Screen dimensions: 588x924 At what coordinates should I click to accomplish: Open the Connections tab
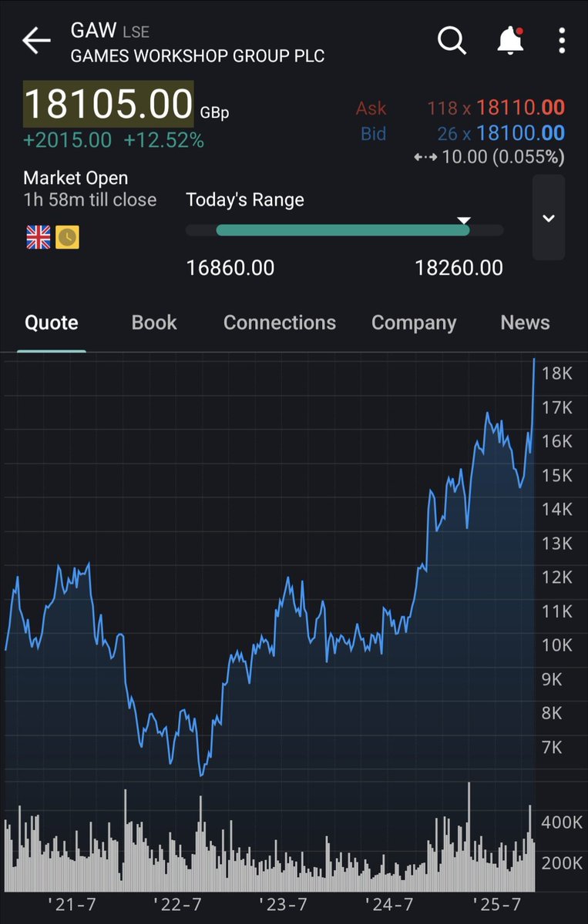coord(280,323)
